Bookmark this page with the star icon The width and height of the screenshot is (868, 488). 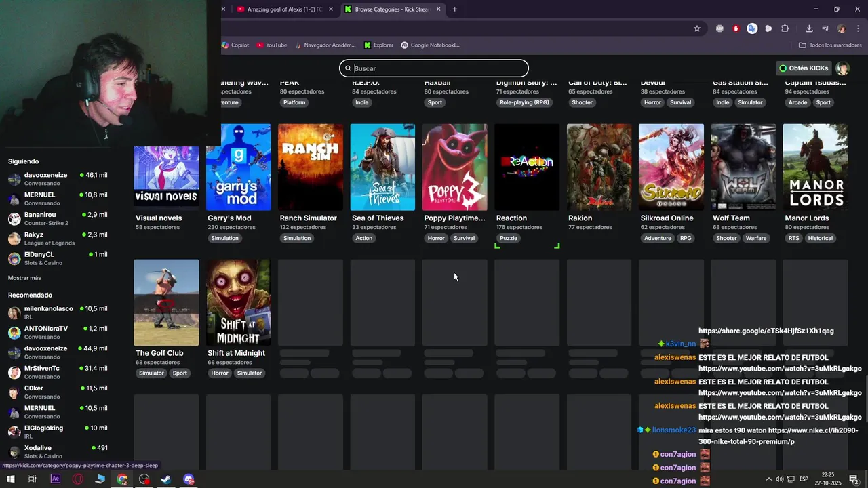696,28
